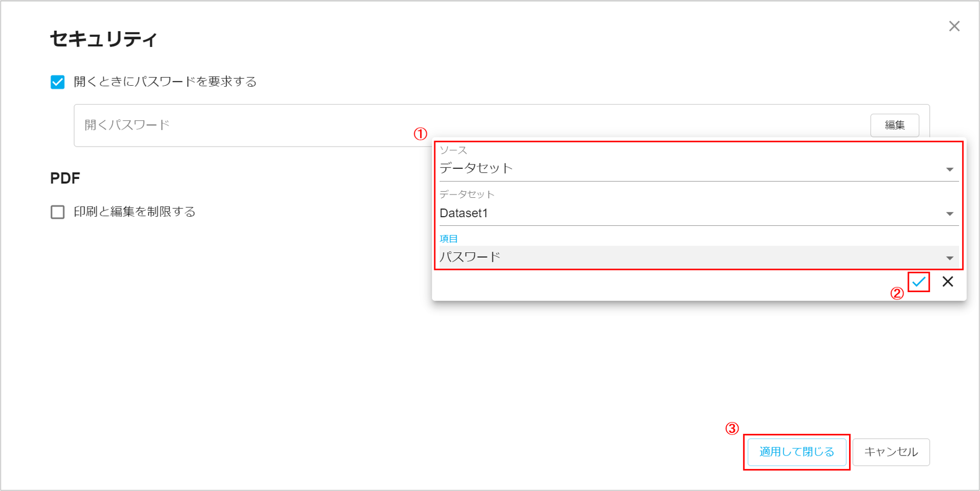980x491 pixels.
Task: Click the PDF section heading
Action: tap(64, 177)
